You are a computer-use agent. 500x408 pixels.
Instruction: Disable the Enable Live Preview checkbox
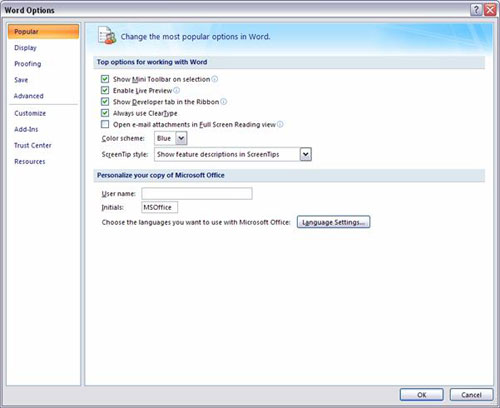coord(105,90)
